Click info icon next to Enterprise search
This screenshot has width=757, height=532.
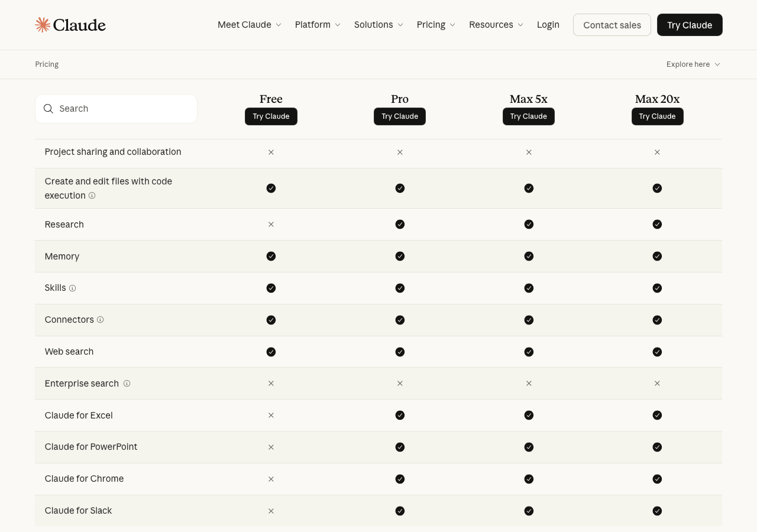point(127,384)
